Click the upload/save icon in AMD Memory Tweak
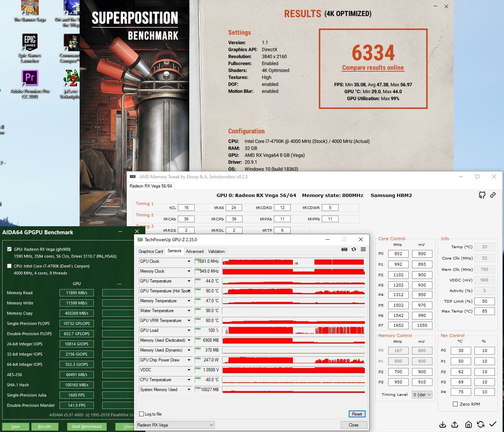The width and height of the screenshot is (504, 432). (455, 424)
